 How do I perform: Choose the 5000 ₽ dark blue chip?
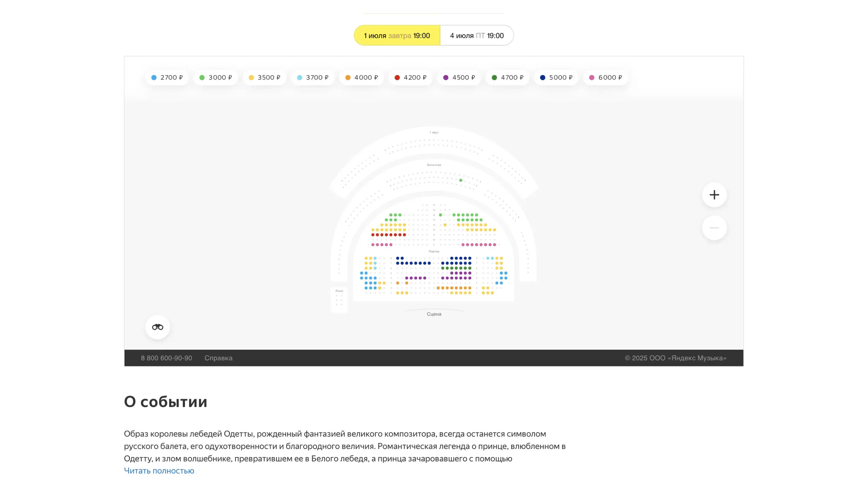tap(556, 77)
